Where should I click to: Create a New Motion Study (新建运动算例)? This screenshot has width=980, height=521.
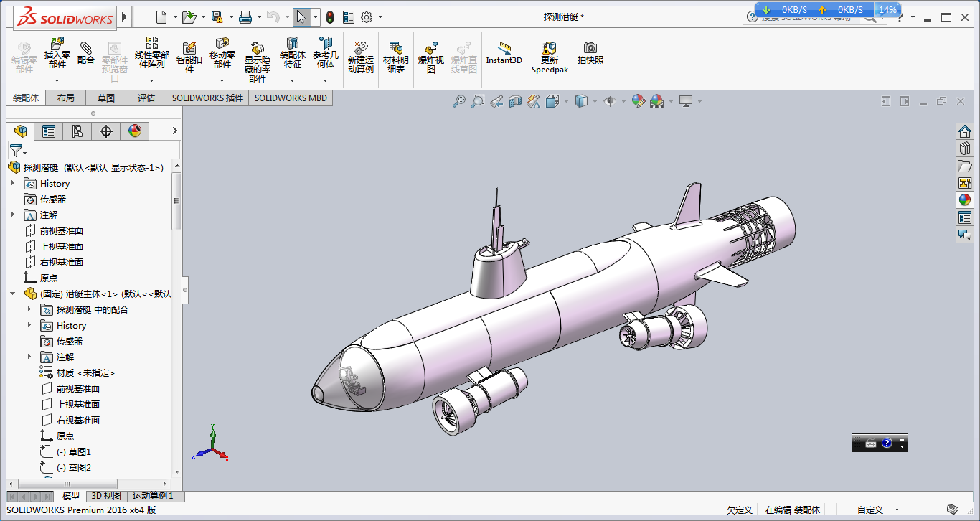361,57
